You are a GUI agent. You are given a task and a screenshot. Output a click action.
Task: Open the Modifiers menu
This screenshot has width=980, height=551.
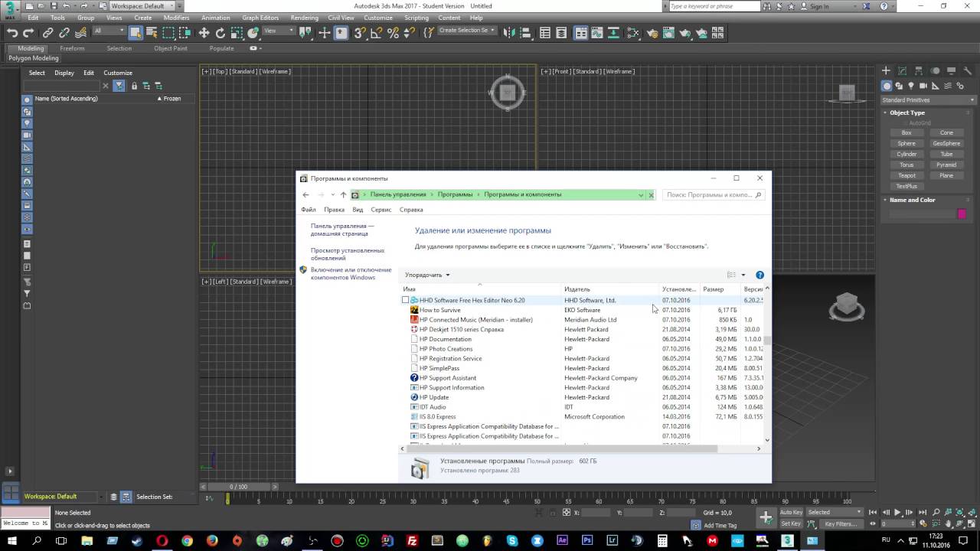176,18
